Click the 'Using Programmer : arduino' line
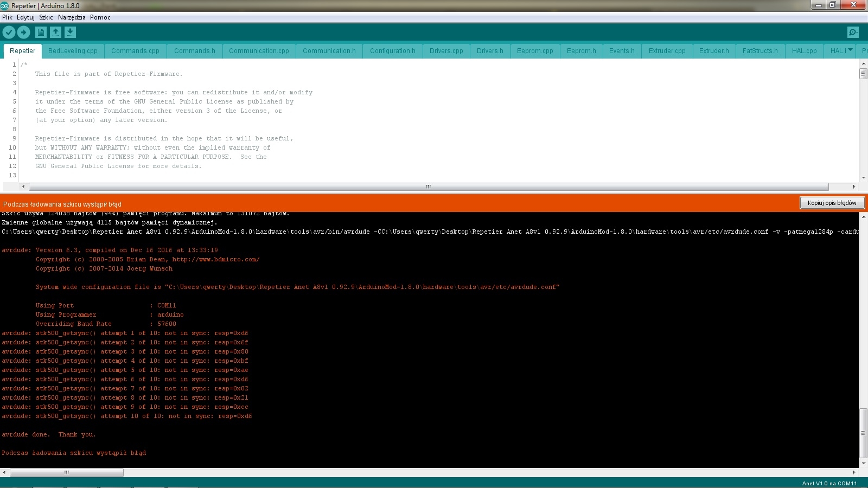The image size is (868, 488). tap(110, 314)
